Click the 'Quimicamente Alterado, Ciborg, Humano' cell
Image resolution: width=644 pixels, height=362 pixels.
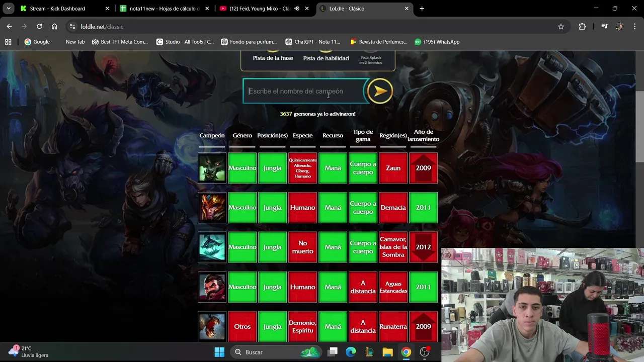click(x=302, y=168)
